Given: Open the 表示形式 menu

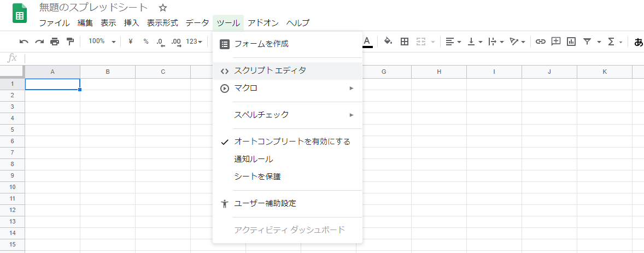Looking at the screenshot, I should (x=163, y=23).
